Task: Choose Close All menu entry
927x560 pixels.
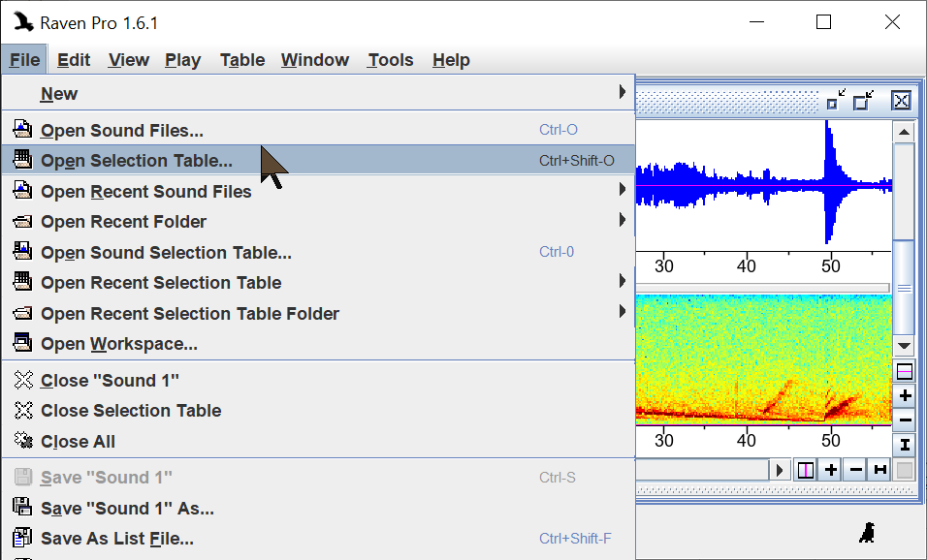Action: pos(318,441)
